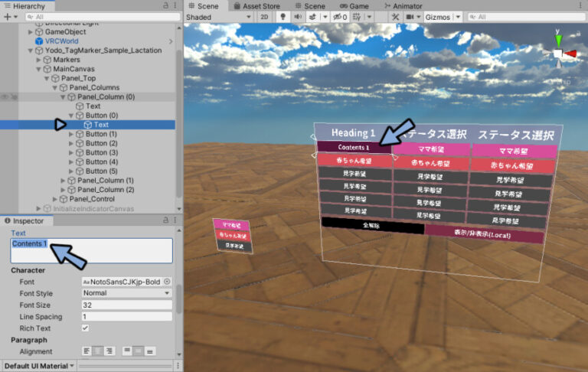Viewport: 588px width, 372px height.
Task: Collapse the Panel_Columns object
Action: [x=55, y=87]
